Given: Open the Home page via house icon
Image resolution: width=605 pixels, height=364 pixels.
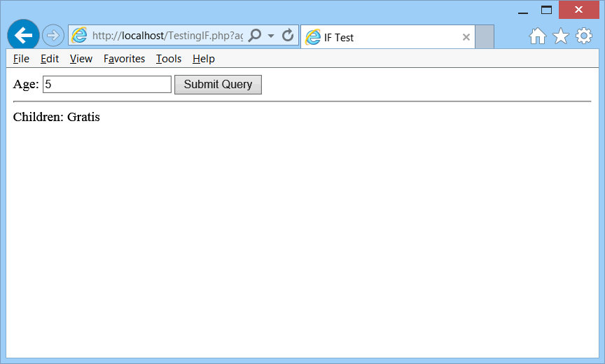Looking at the screenshot, I should click(538, 36).
